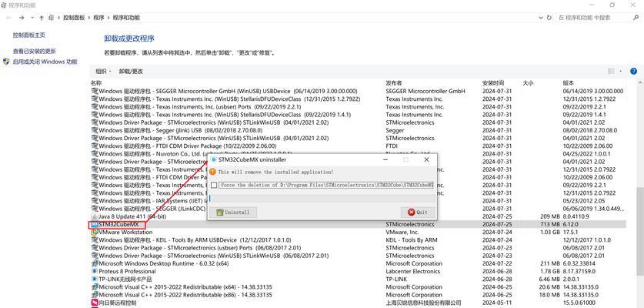Select Visual C++ Redistributable (x64) icon
644x308 pixels.
[x=95, y=287]
